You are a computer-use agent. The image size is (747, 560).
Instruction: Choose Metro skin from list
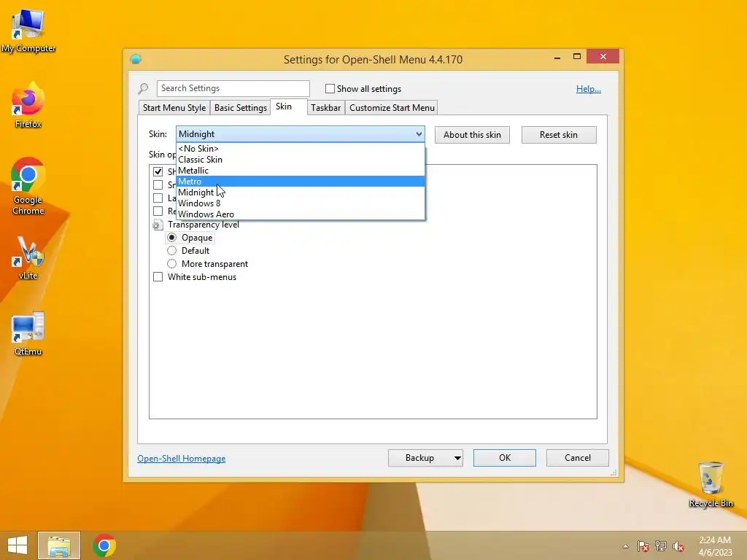point(300,182)
